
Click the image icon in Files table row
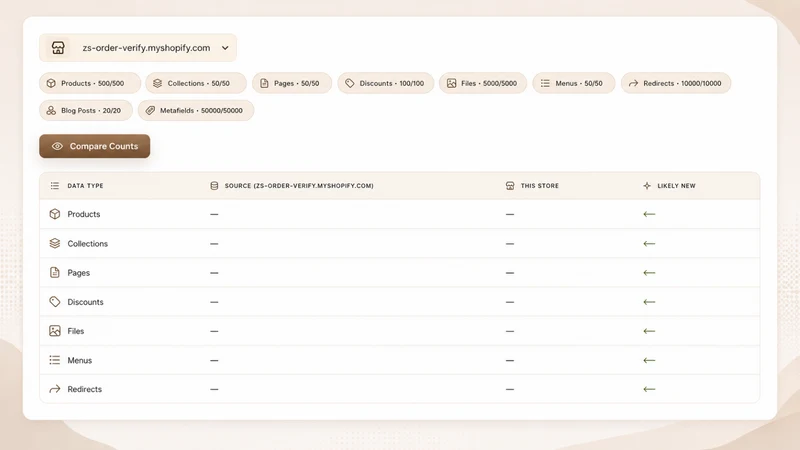pos(55,331)
